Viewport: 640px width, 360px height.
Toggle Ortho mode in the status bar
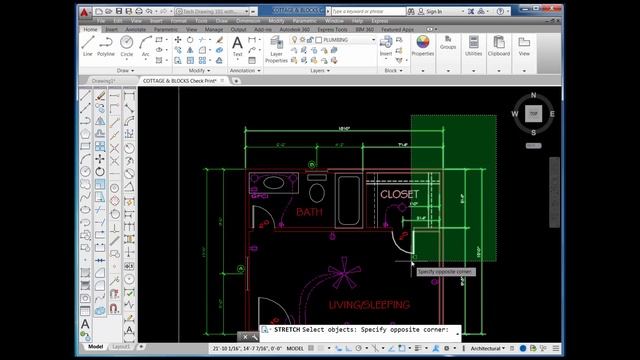pos(348,348)
